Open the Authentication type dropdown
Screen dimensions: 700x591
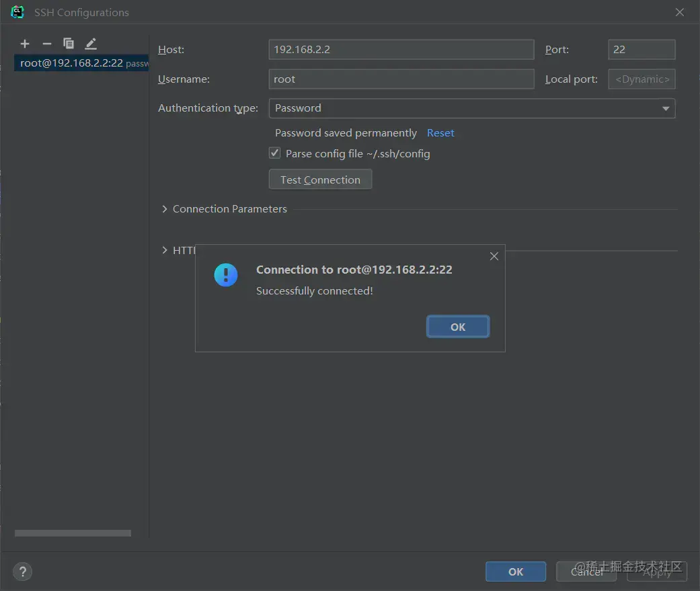click(472, 108)
